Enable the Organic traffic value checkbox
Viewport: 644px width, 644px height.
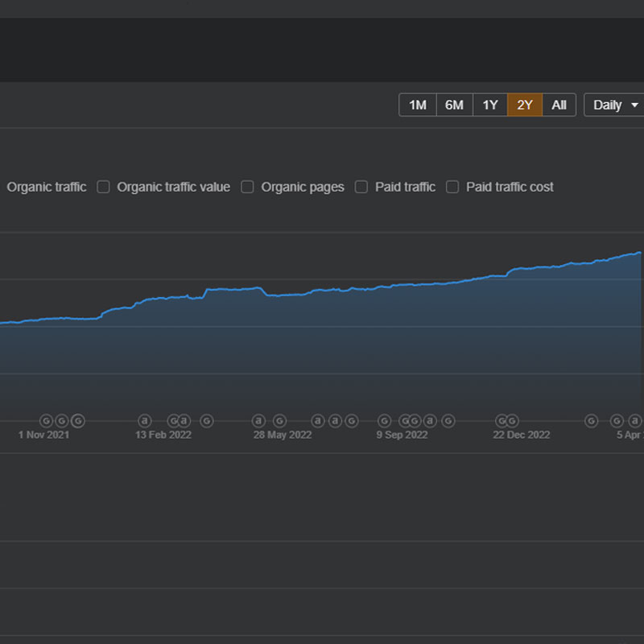[x=103, y=187]
